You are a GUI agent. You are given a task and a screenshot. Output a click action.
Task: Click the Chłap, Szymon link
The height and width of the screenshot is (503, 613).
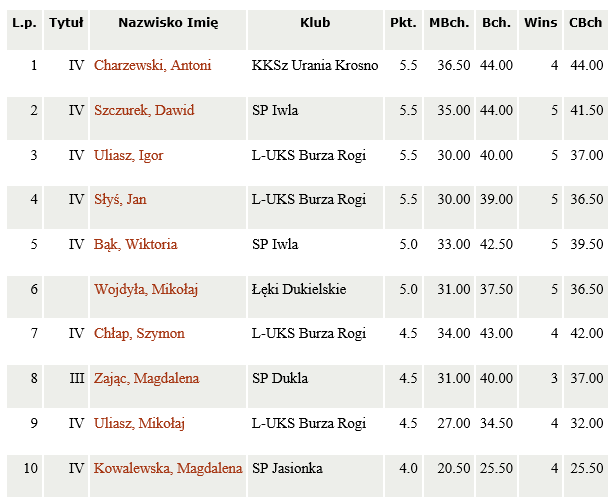click(x=139, y=334)
